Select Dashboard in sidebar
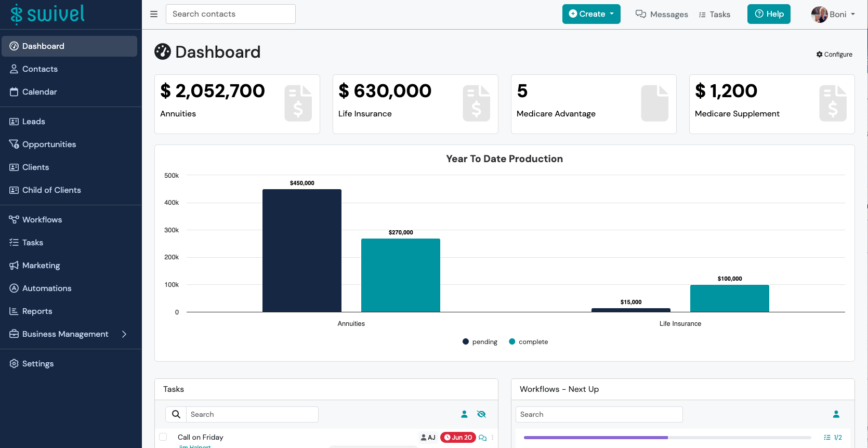868x448 pixels. [70, 46]
